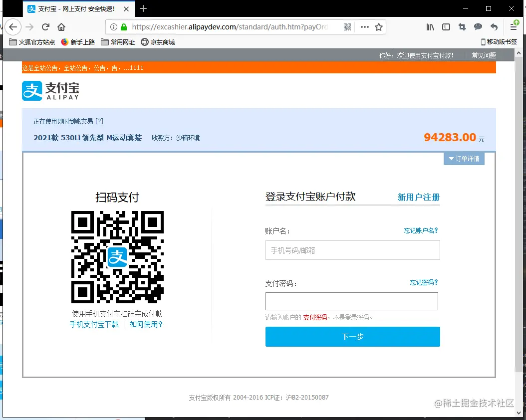Click the green padlock security icon
The height and width of the screenshot is (420, 526).
tap(124, 27)
